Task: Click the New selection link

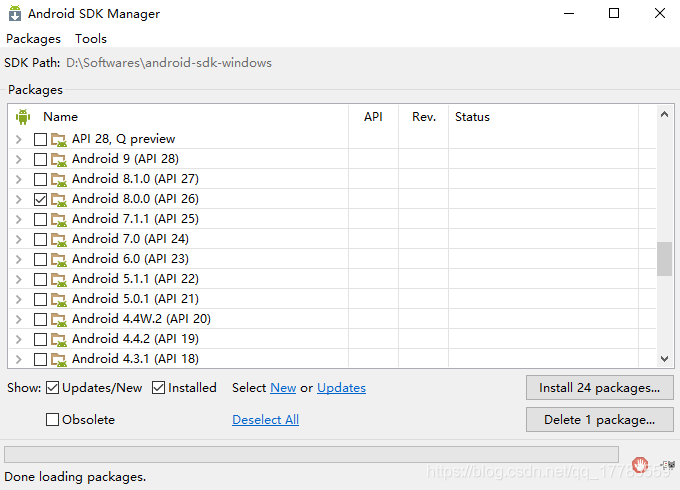Action: coord(283,388)
